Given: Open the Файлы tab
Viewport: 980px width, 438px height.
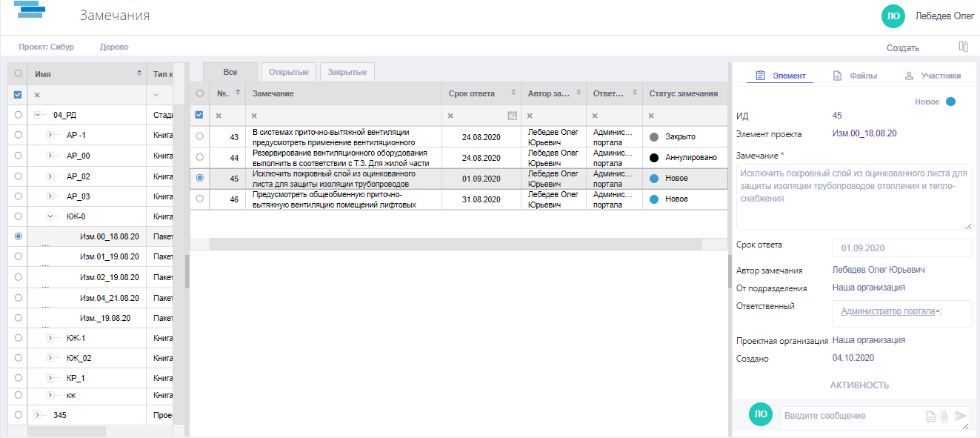Looking at the screenshot, I should click(x=855, y=76).
